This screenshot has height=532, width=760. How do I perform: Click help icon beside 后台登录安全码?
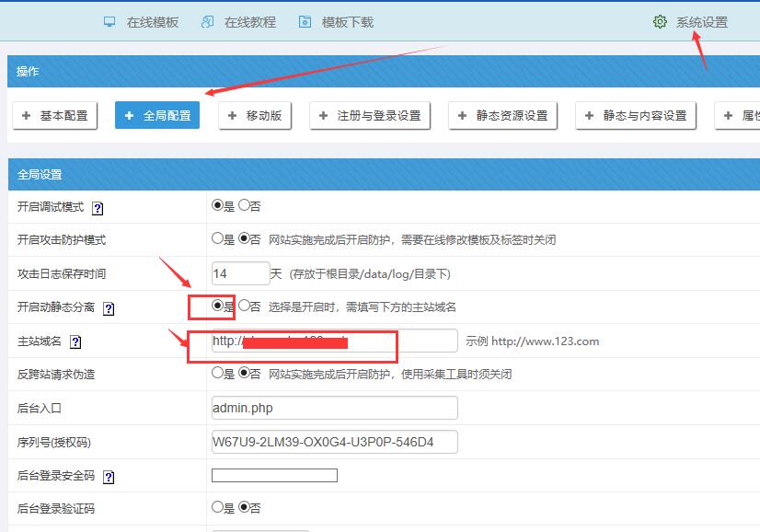click(109, 477)
